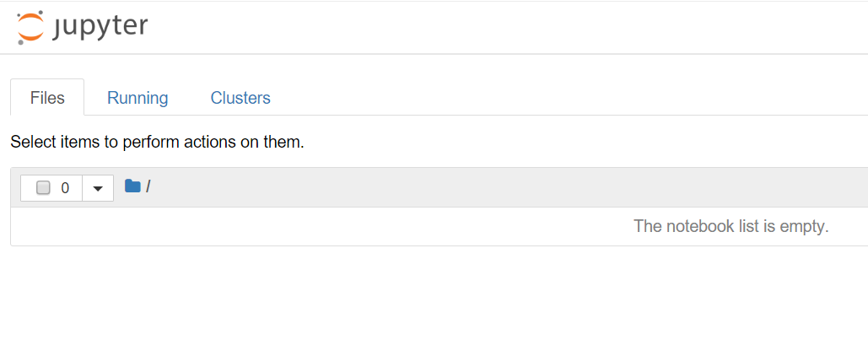Navigate to the / root breadcrumb
The image size is (868, 356).
pos(148,186)
